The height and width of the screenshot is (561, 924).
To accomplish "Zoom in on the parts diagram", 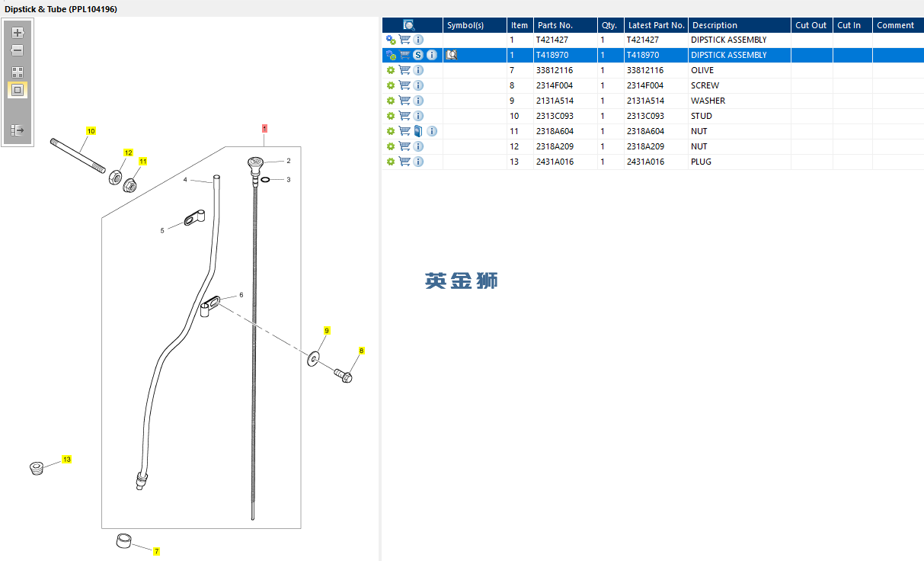I will (x=18, y=33).
